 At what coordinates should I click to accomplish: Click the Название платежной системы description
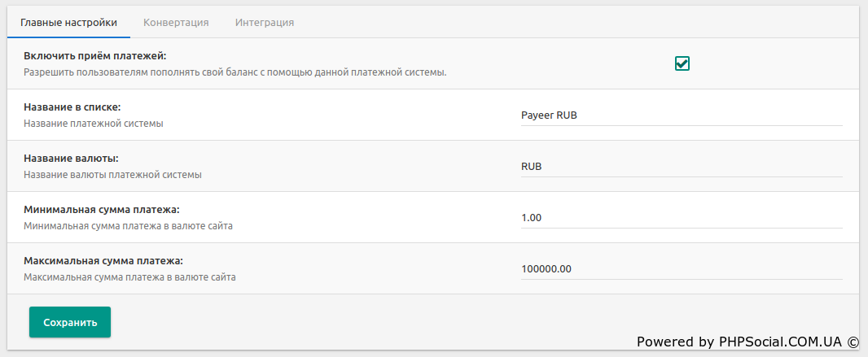pos(94,124)
